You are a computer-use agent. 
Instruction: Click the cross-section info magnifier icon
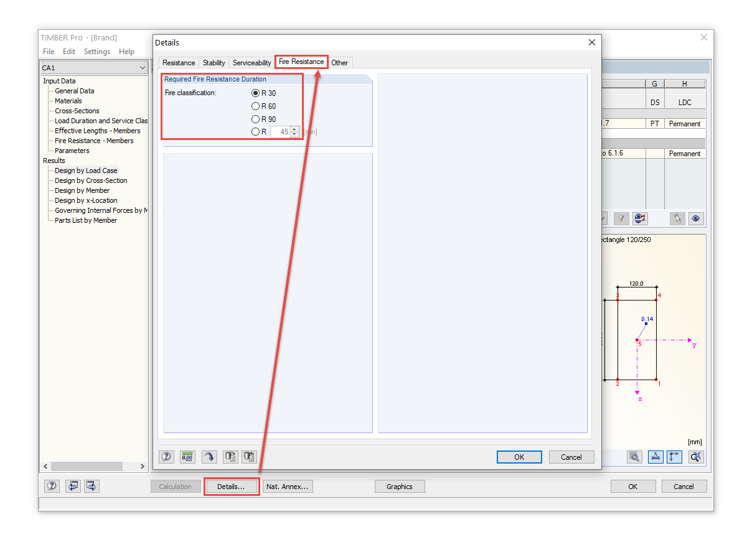click(x=634, y=457)
